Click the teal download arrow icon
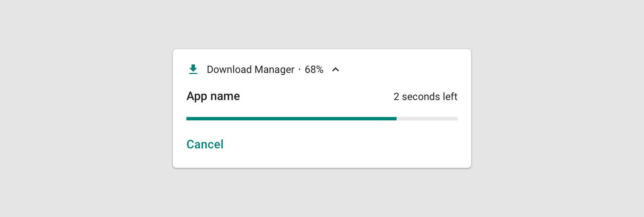 pos(193,70)
